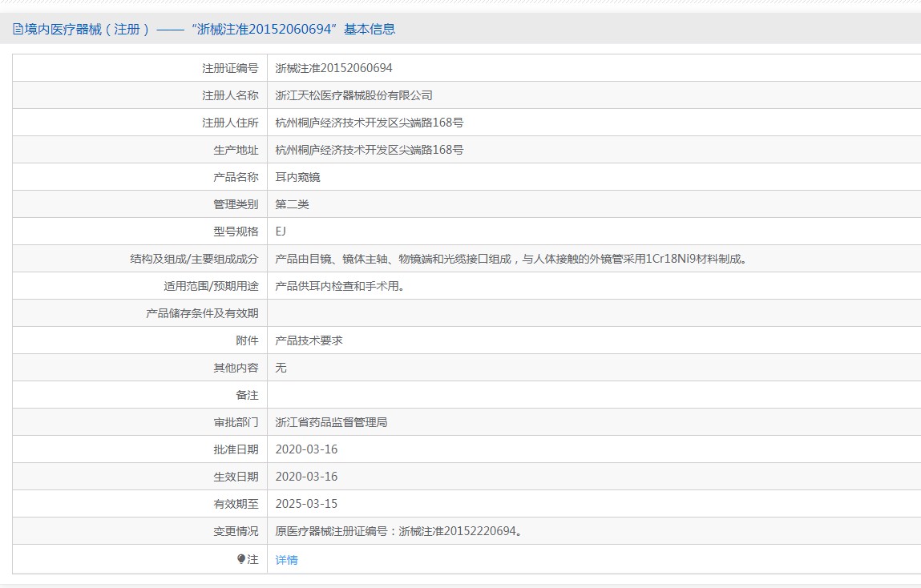
Task: Click the 批准日期 label
Action: (x=236, y=449)
